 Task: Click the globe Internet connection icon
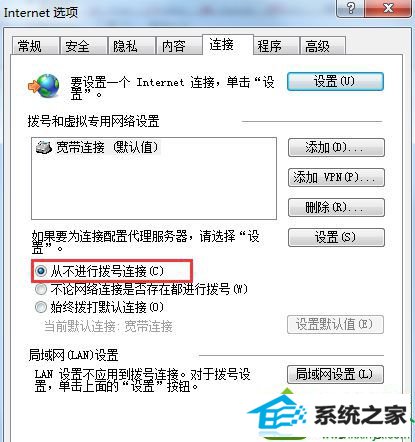(x=44, y=85)
